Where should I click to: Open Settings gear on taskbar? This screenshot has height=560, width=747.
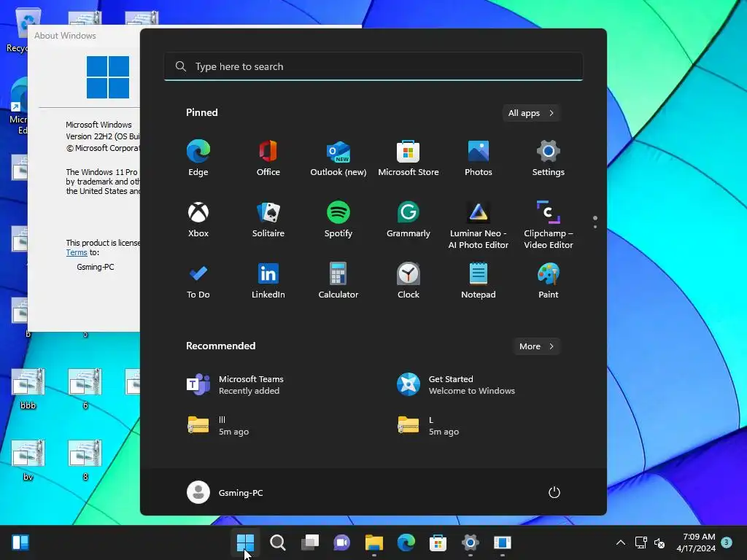pos(471,542)
